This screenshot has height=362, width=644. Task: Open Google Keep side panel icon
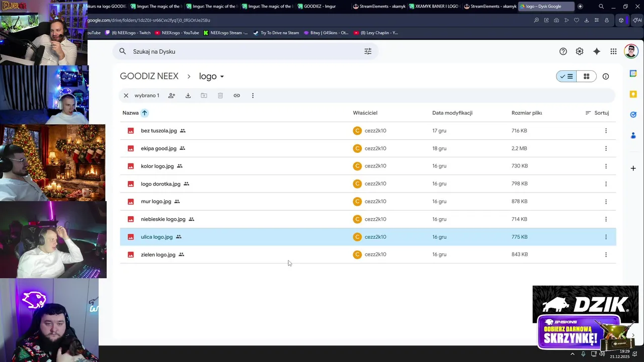[x=633, y=94]
